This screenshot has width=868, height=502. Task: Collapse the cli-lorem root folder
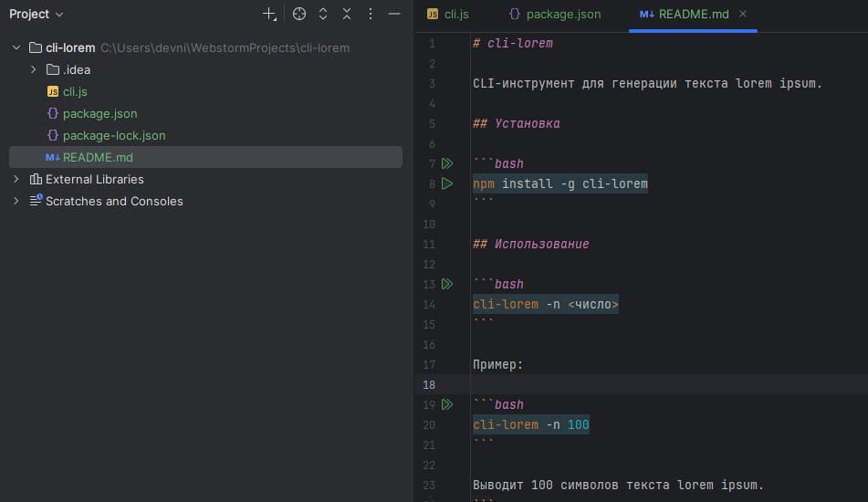17,47
